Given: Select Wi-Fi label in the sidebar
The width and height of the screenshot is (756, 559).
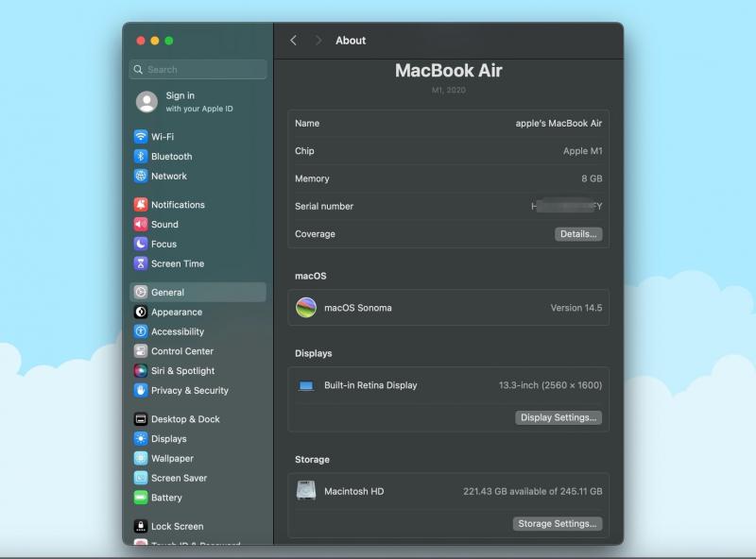Looking at the screenshot, I should pyautogui.click(x=163, y=137).
